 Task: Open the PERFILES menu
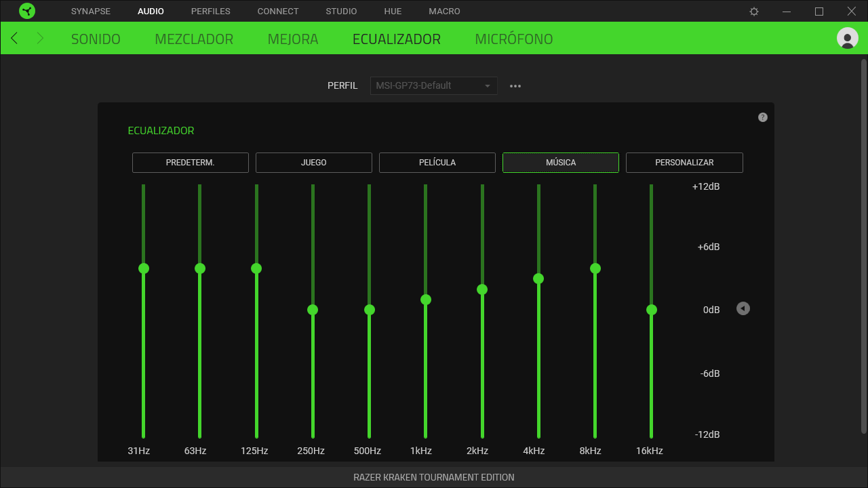point(211,12)
